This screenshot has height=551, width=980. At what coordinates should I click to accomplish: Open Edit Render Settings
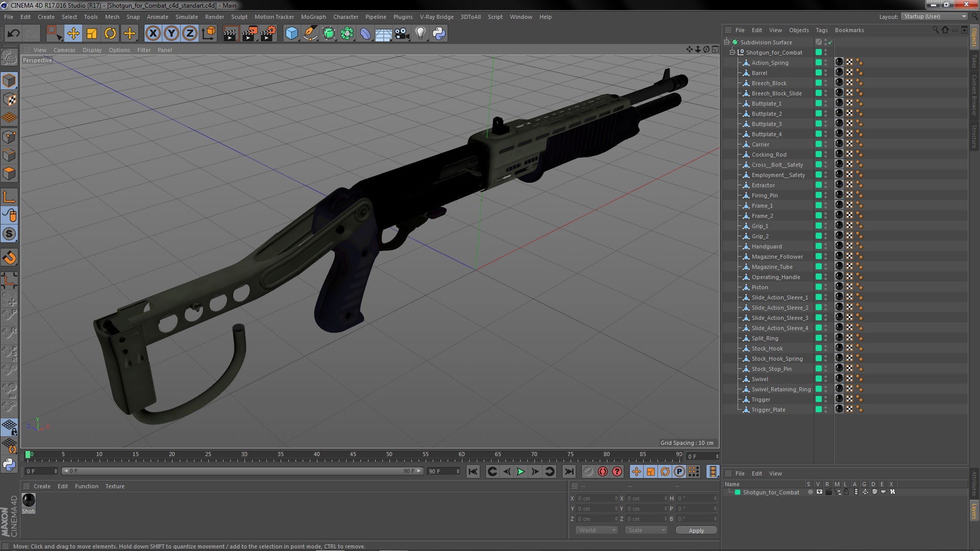(x=268, y=34)
